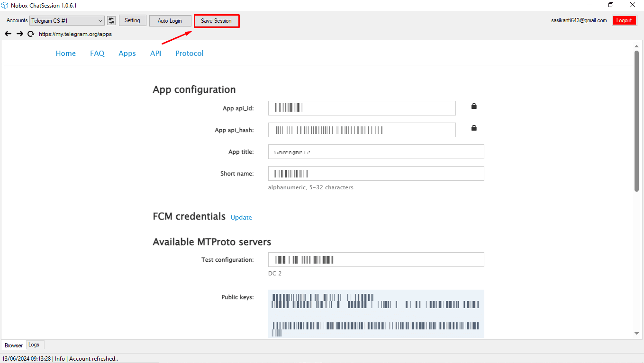Image resolution: width=644 pixels, height=363 pixels.
Task: Click the browser back arrow icon
Action: click(x=8, y=34)
